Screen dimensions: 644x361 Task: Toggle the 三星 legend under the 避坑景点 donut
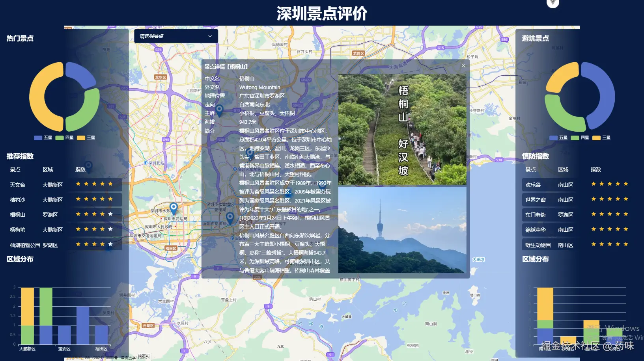pos(601,137)
